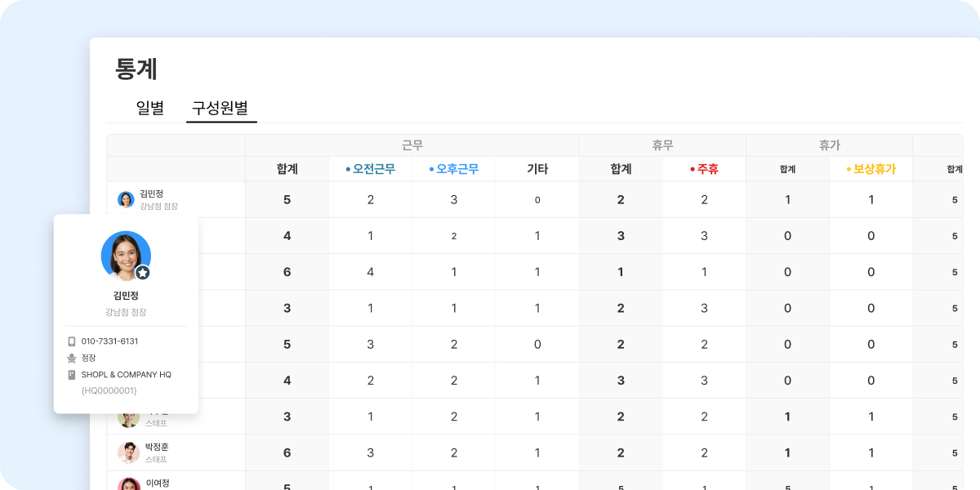The width and height of the screenshot is (980, 490).
Task: Click the 기타 column header
Action: [537, 169]
